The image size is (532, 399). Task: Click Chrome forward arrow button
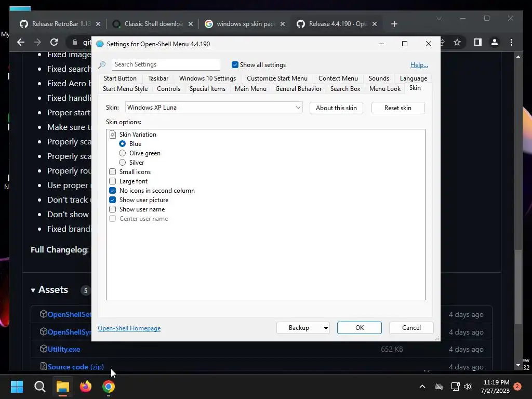37,42
